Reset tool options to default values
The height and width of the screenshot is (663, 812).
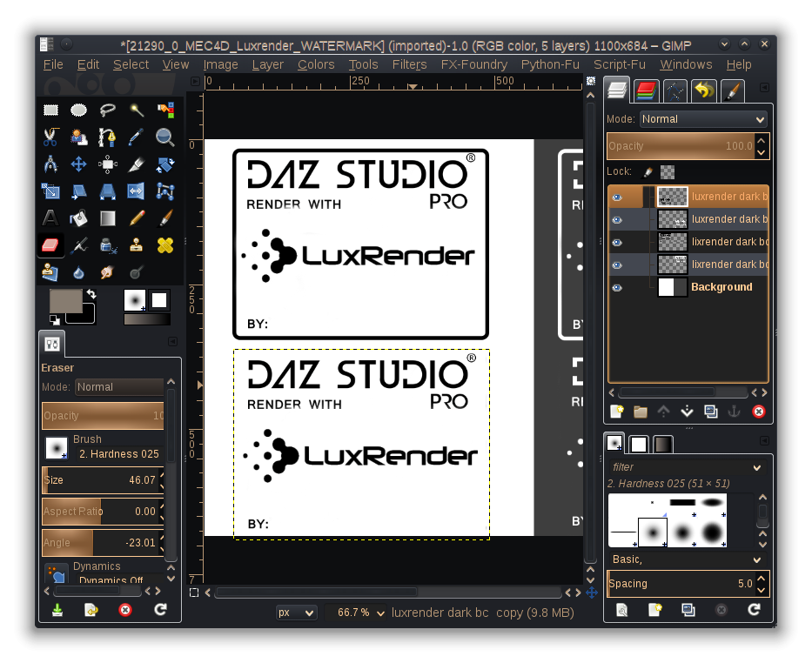coord(160,610)
